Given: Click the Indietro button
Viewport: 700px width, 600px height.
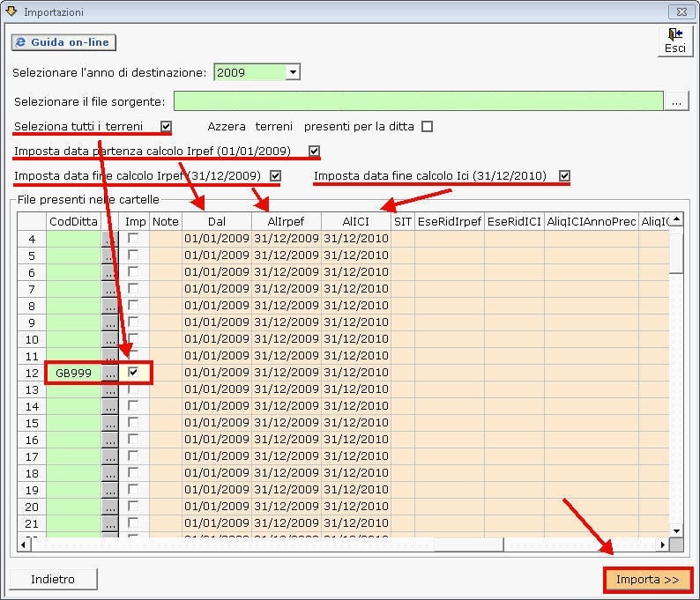Looking at the screenshot, I should (x=53, y=579).
